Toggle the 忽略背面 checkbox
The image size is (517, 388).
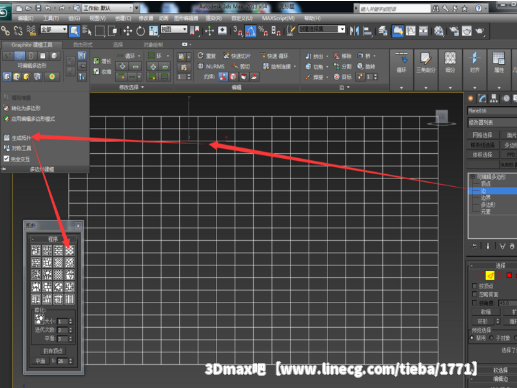(x=475, y=294)
